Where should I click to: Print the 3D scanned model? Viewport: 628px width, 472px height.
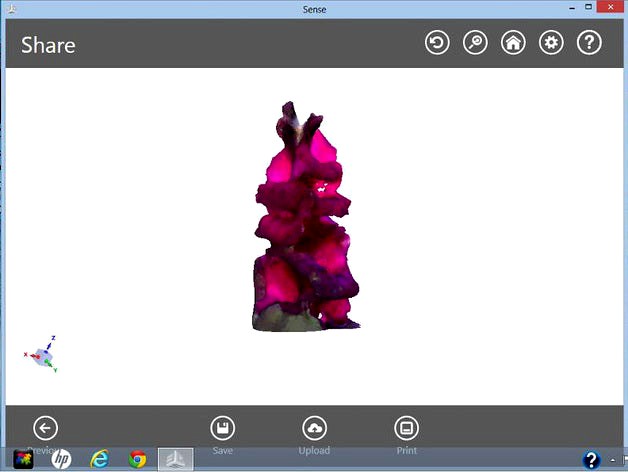pos(406,428)
